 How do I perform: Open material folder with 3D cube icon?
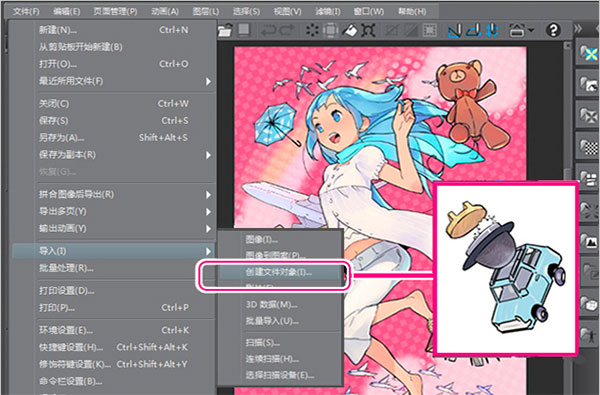[x=588, y=303]
